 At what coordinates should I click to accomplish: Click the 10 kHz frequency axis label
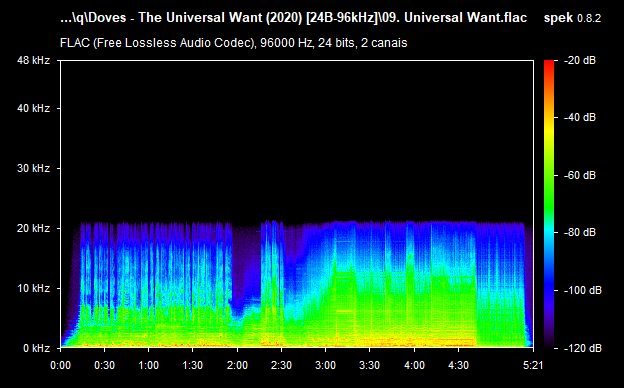click(33, 288)
